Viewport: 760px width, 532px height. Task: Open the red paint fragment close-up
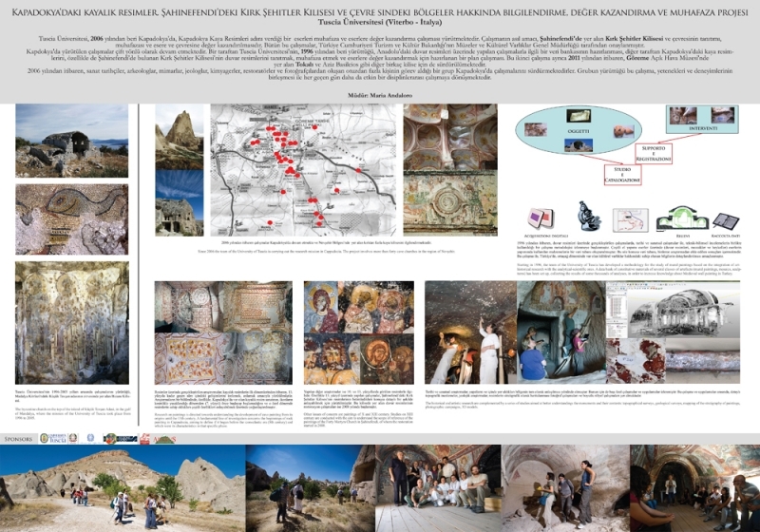[636, 361]
